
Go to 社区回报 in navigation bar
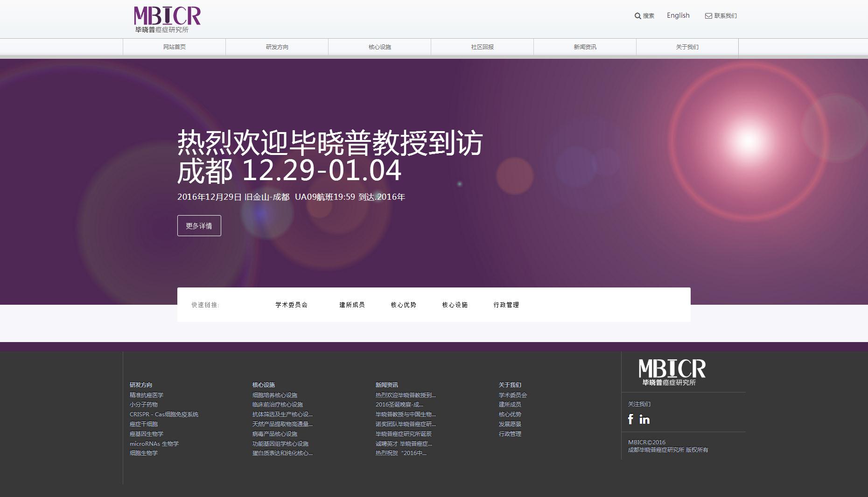click(x=482, y=47)
